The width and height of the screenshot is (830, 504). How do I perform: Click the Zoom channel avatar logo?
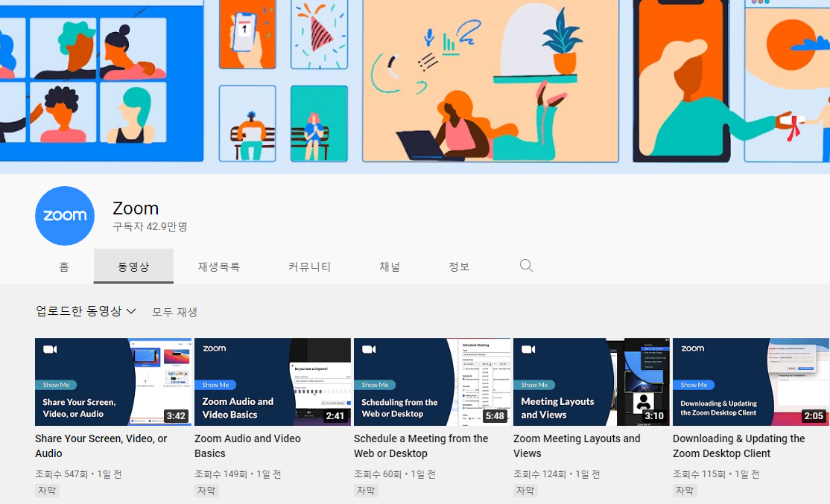coord(65,216)
